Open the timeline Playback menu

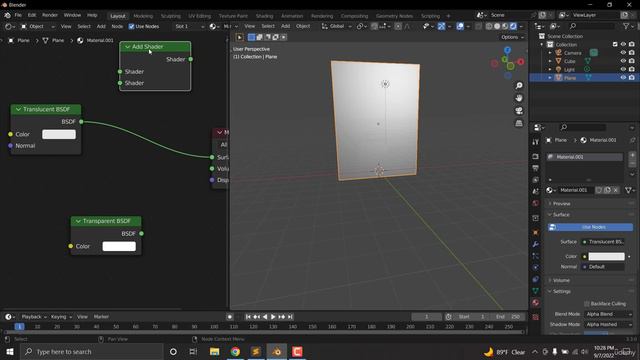click(33, 317)
